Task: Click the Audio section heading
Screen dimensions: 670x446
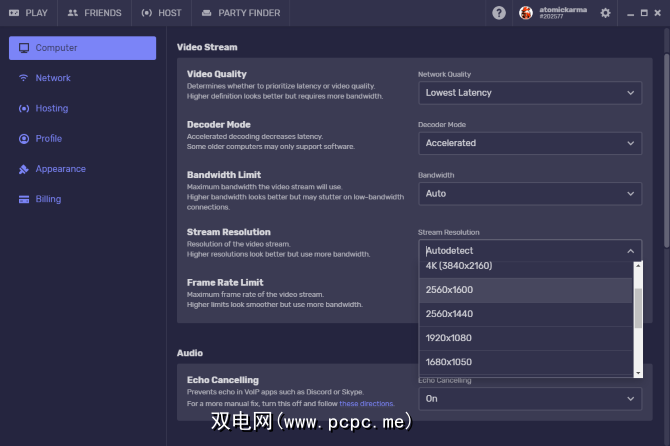Action: [x=190, y=353]
